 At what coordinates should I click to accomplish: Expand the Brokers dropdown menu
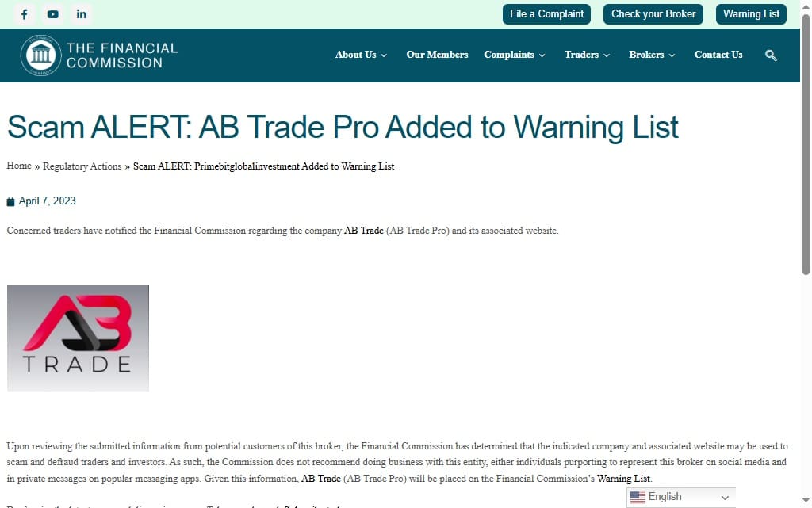click(x=652, y=55)
